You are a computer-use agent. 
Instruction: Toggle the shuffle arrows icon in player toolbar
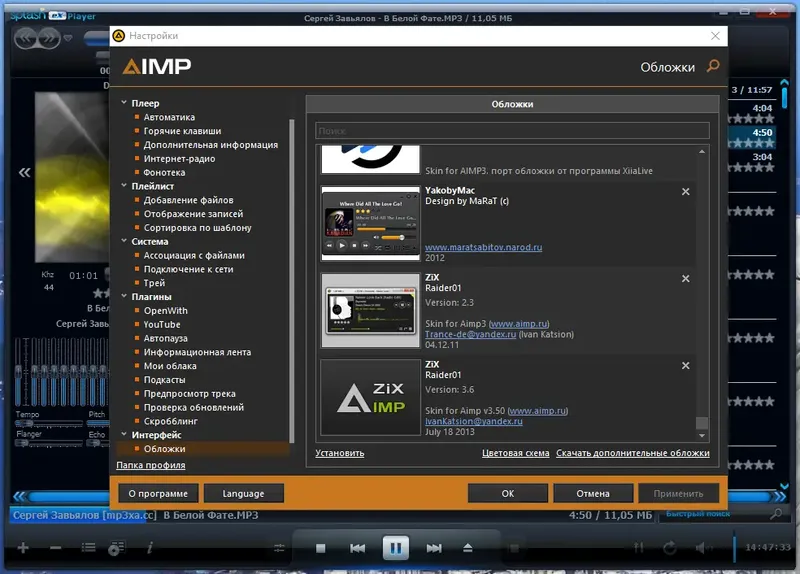point(639,548)
